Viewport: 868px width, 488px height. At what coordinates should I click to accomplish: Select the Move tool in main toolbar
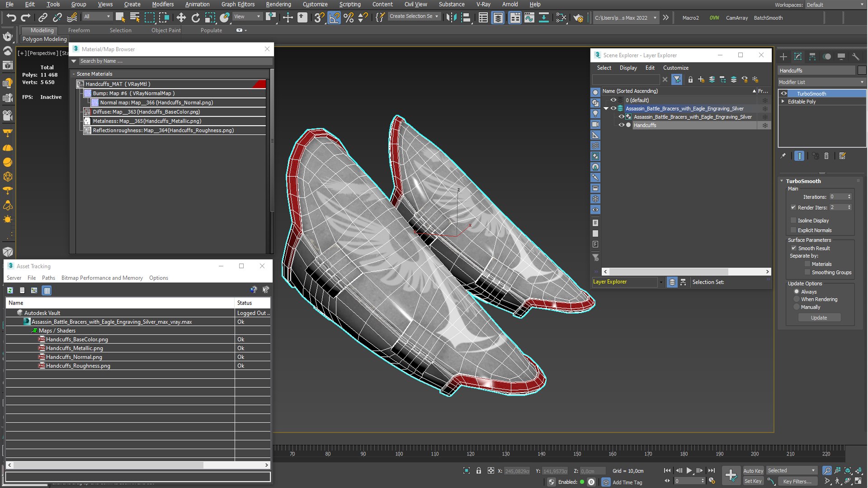181,18
